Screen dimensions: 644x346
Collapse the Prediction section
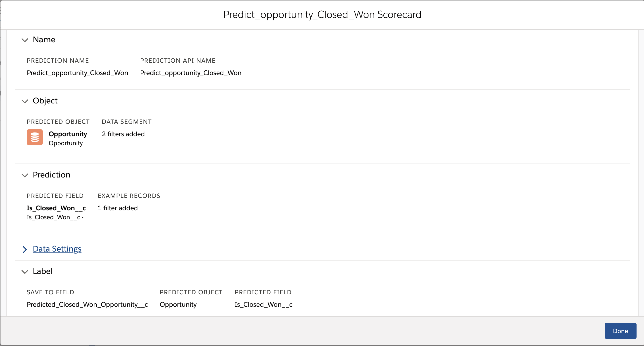tap(25, 175)
